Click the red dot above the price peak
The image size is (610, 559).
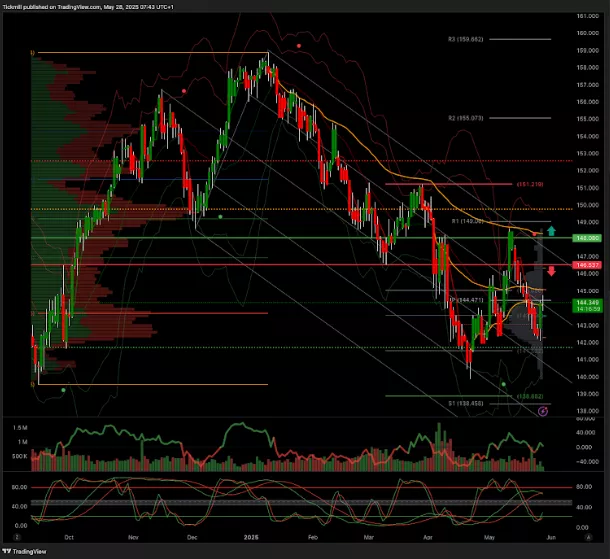point(299,45)
